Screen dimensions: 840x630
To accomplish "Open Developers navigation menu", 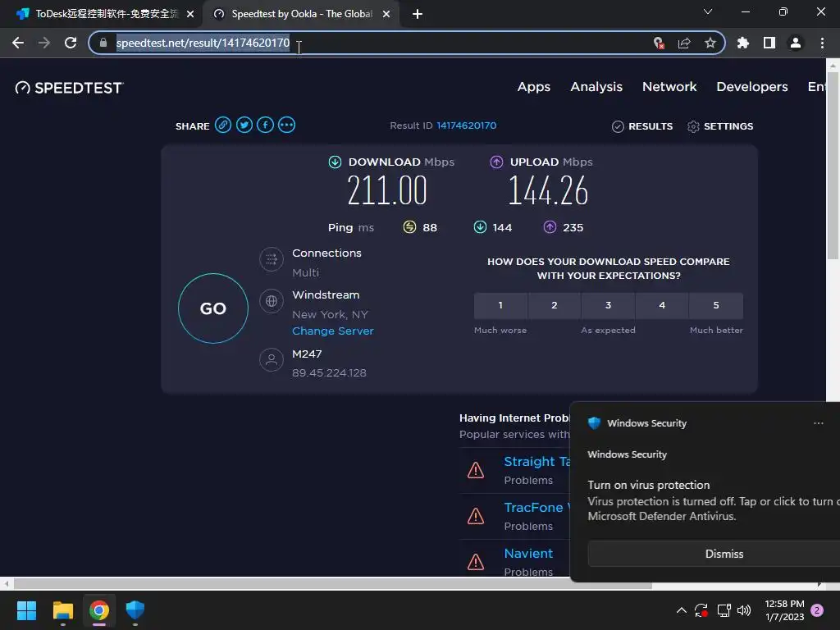I will click(x=752, y=87).
